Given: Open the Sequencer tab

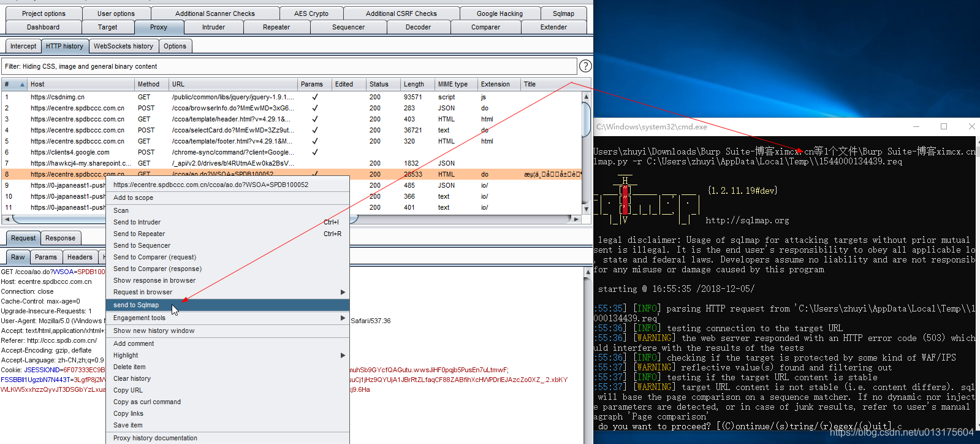Looking at the screenshot, I should point(348,27).
